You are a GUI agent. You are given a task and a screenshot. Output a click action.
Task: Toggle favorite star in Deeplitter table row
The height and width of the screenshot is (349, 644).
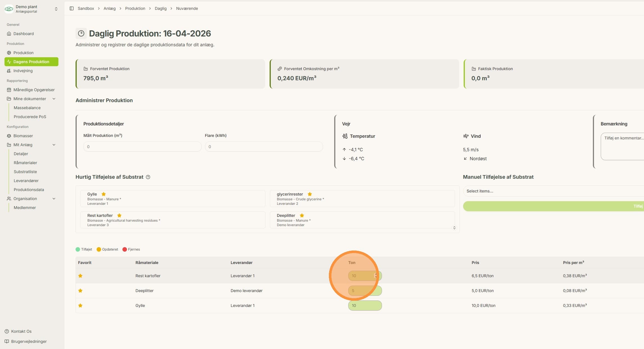(80, 291)
